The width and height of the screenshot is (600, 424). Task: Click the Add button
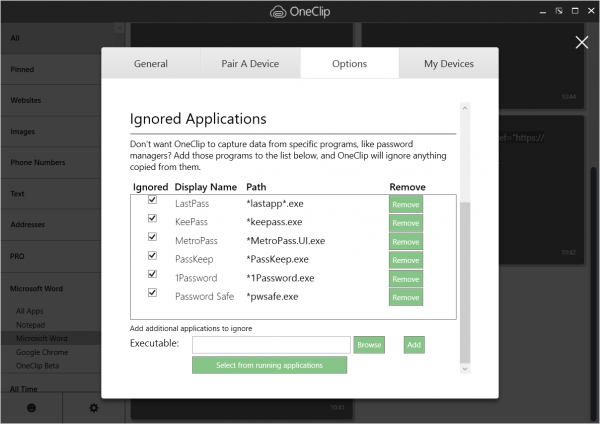tap(414, 345)
